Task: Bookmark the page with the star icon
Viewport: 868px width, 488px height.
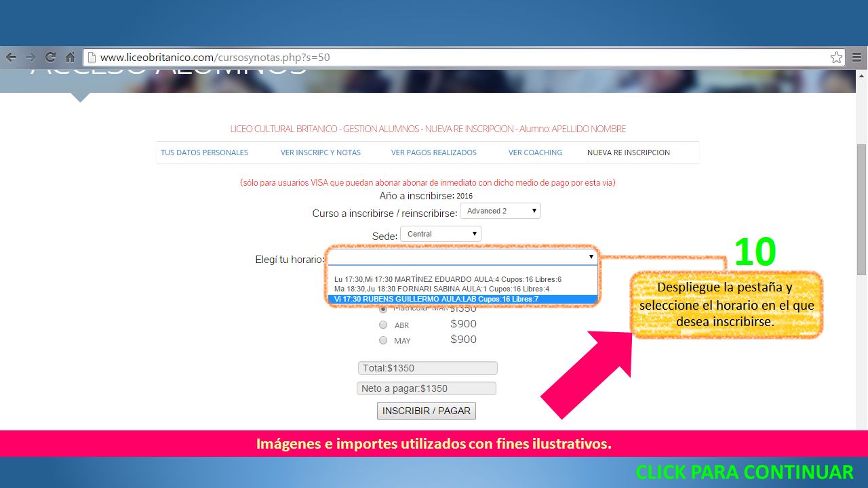Action: 836,58
